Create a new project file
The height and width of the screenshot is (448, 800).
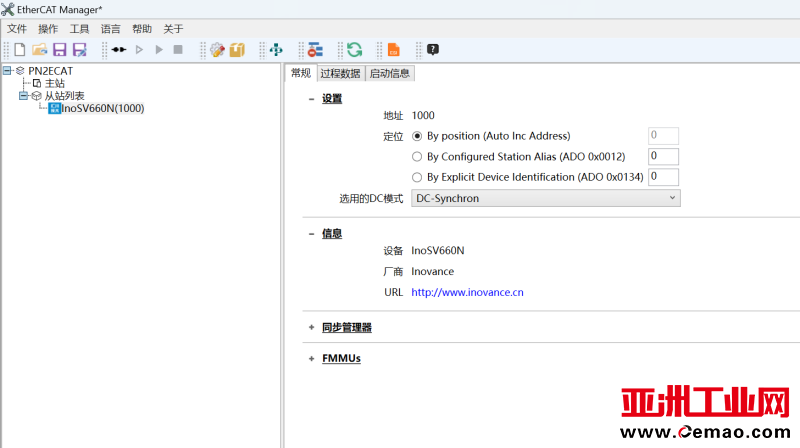[20, 49]
